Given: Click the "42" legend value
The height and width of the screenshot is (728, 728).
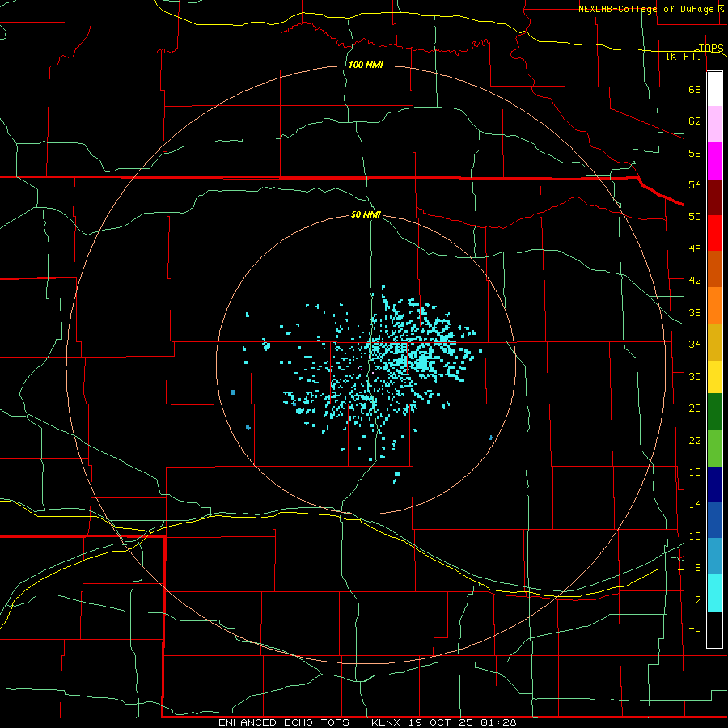Looking at the screenshot, I should (x=695, y=281).
